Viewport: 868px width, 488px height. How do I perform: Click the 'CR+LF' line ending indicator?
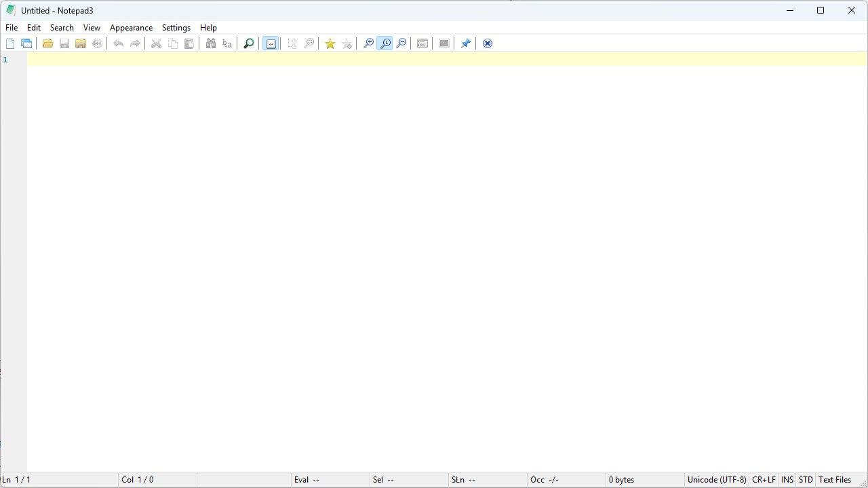coord(764,480)
